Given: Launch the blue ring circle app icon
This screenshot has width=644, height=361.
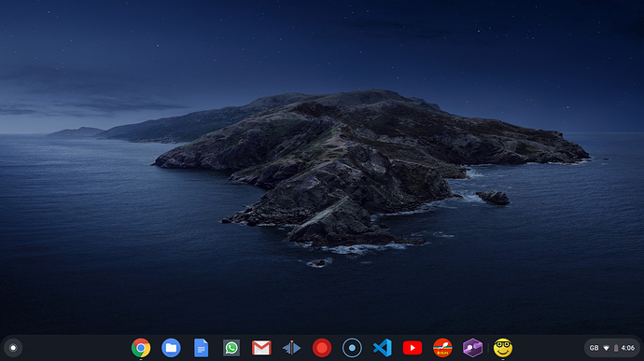Looking at the screenshot, I should pyautogui.click(x=352, y=348).
